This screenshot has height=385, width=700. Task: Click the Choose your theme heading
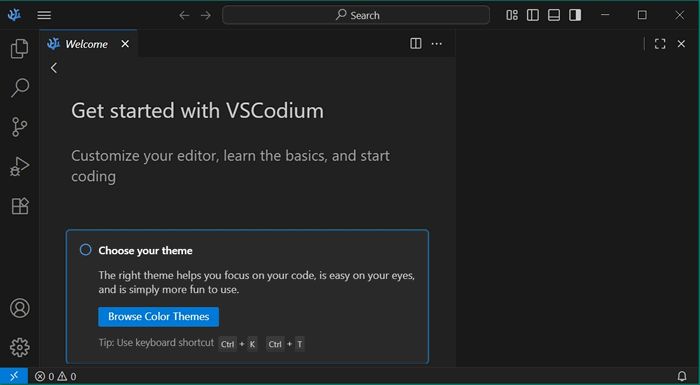click(146, 251)
